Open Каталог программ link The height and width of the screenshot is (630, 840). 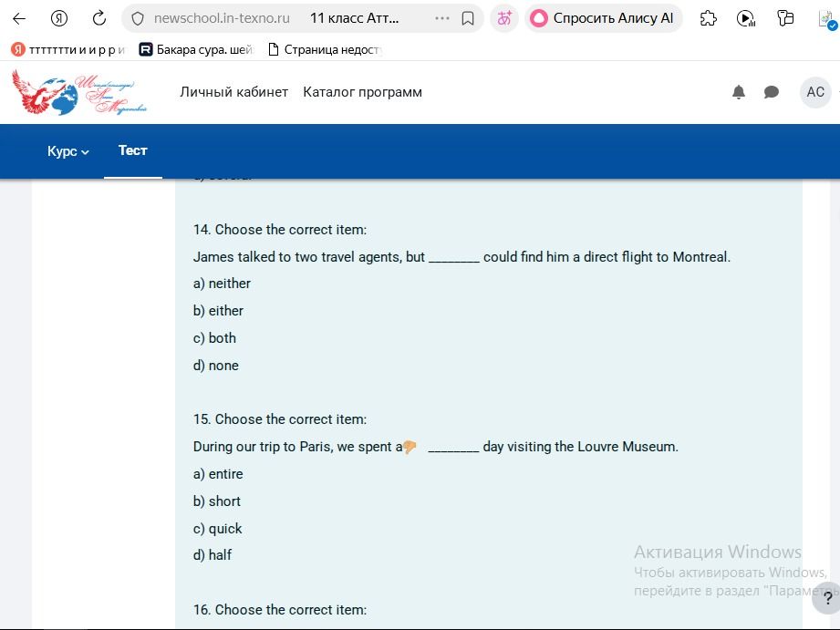pos(362,92)
